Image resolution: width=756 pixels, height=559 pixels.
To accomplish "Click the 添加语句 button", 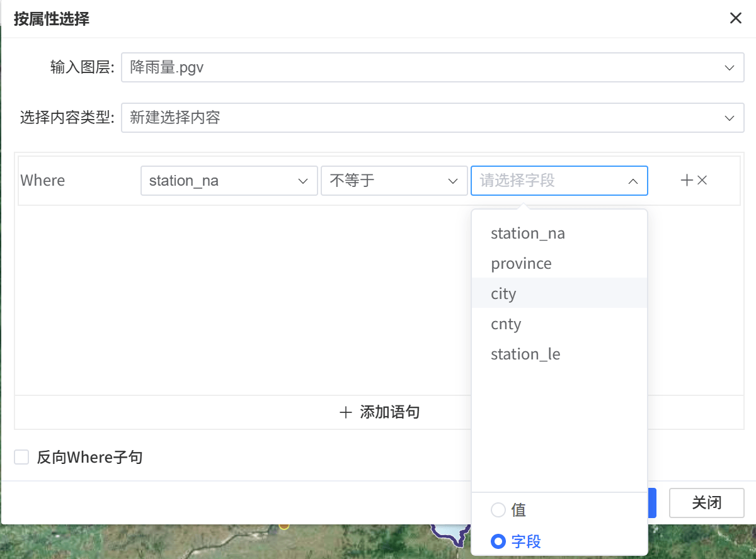I will (x=379, y=412).
